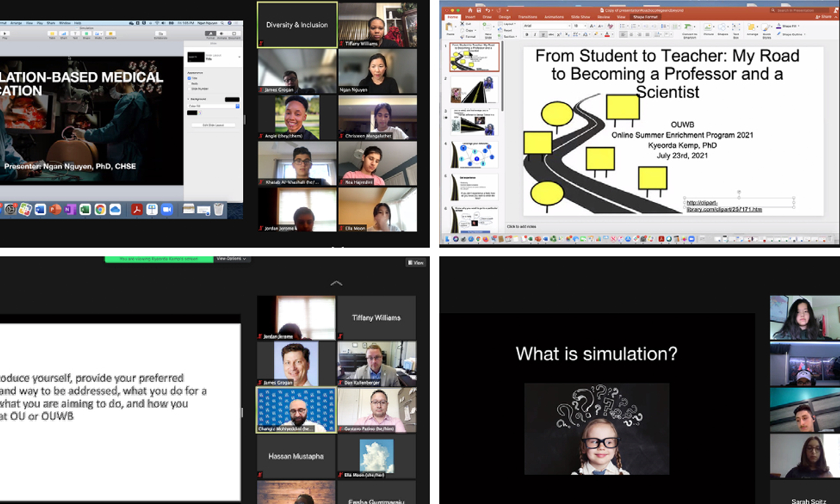Click the Keynote Play button
The height and width of the screenshot is (504, 840).
[5, 34]
